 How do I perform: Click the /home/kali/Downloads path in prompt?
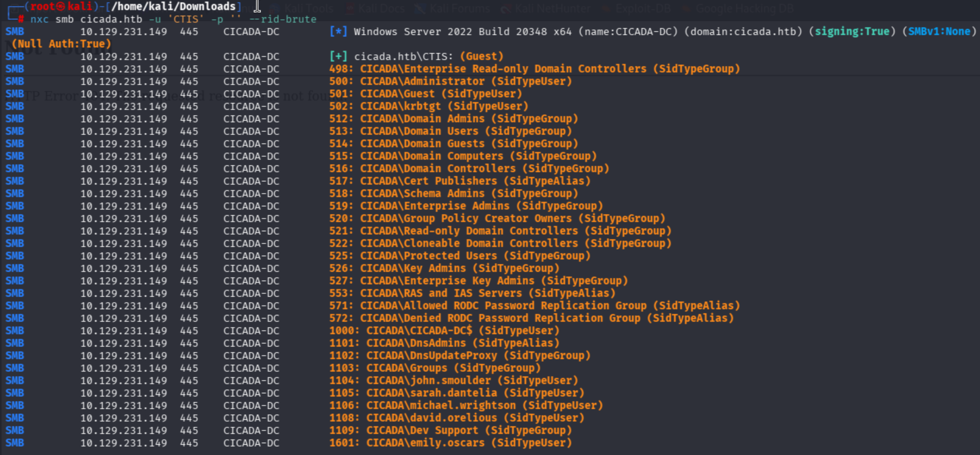(x=174, y=7)
